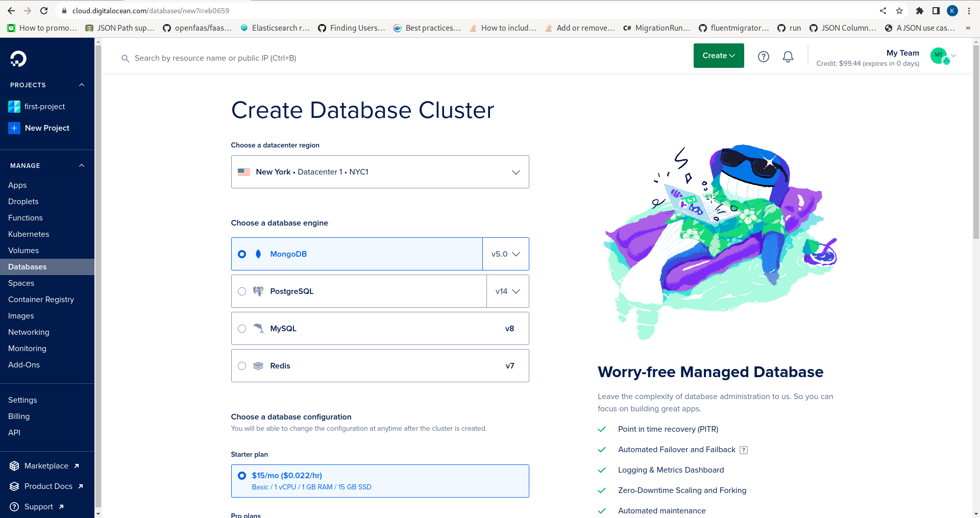The height and width of the screenshot is (518, 980).
Task: Collapse the MANAGE section
Action: 82,166
